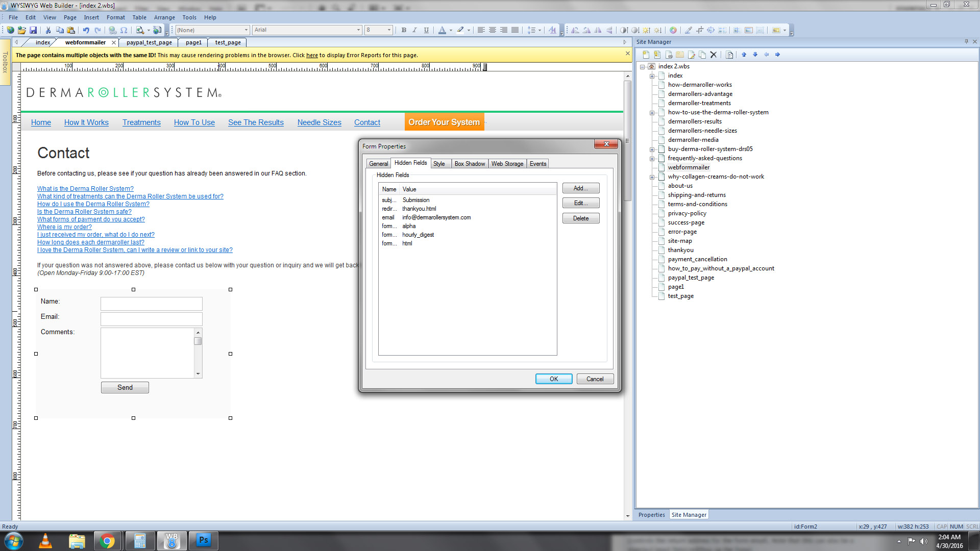
Task: Click the New Page icon in Site Manager
Action: point(646,55)
